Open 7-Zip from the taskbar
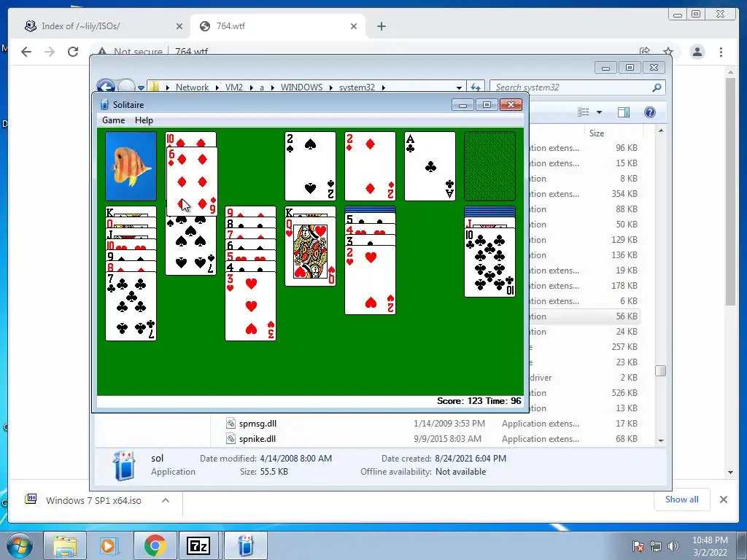 (x=198, y=545)
